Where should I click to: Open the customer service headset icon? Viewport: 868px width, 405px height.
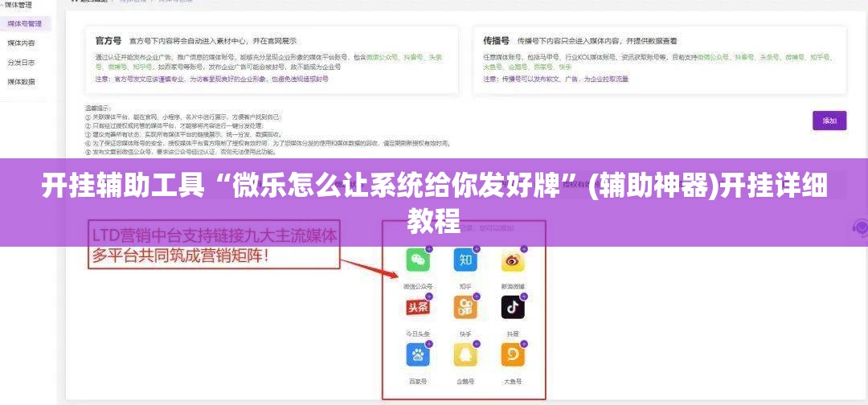[x=860, y=227]
